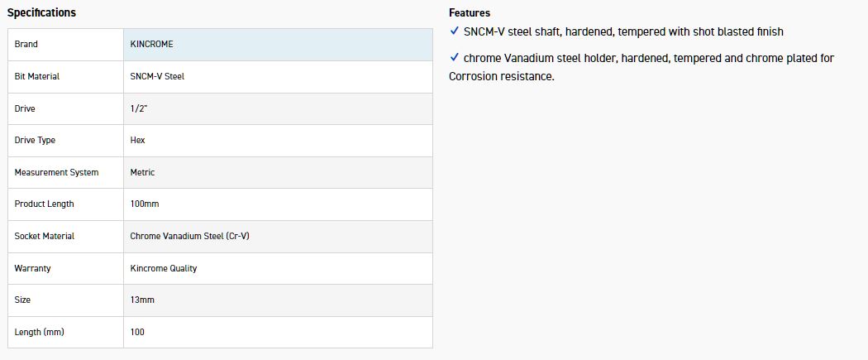
Task: Select the Brand label cell
Action: (65, 45)
